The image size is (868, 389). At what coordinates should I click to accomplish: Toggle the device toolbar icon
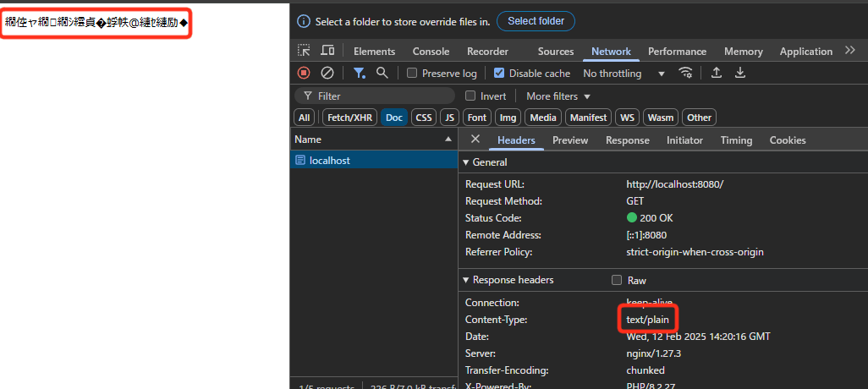[327, 51]
